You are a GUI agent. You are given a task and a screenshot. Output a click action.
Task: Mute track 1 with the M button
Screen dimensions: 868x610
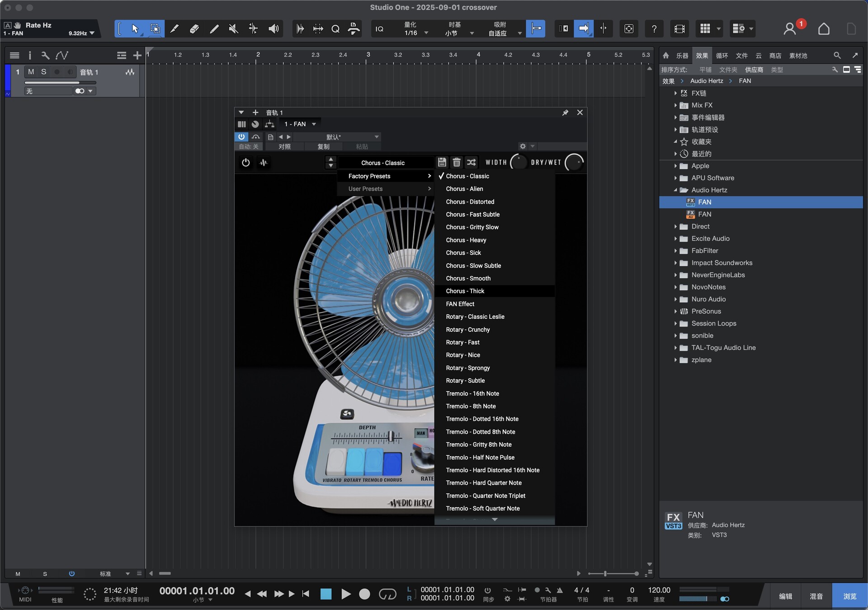coord(31,72)
